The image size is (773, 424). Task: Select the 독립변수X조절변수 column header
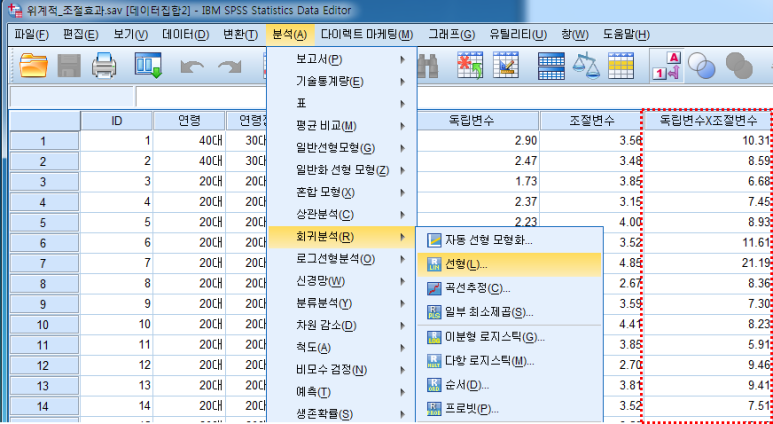coord(705,121)
